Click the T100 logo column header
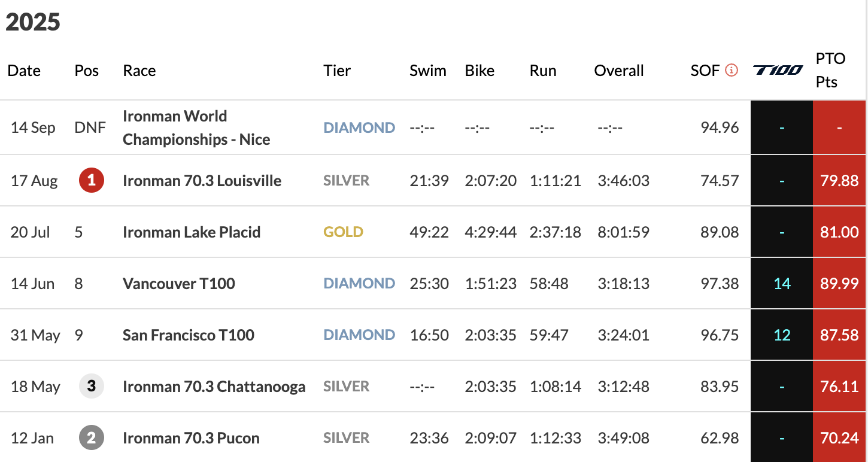 coord(778,71)
